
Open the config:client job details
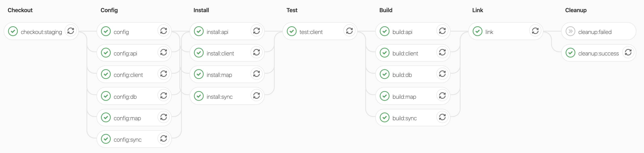pos(128,75)
